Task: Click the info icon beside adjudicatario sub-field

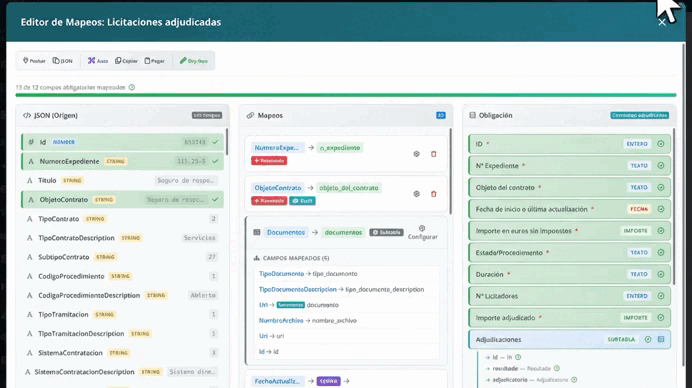Action: pyautogui.click(x=574, y=380)
